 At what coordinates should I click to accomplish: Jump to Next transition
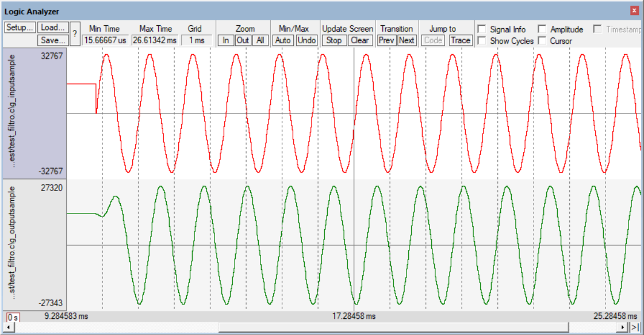[x=407, y=40]
